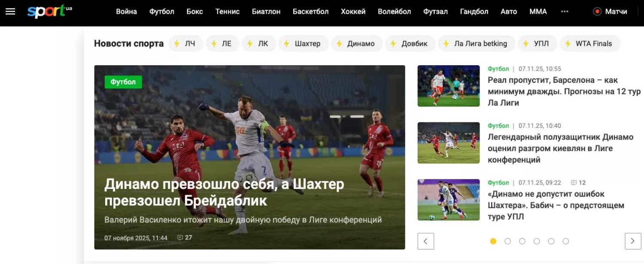Select the second carousel pagination dot
Viewport: 644px width, 264px height.
pos(507,241)
